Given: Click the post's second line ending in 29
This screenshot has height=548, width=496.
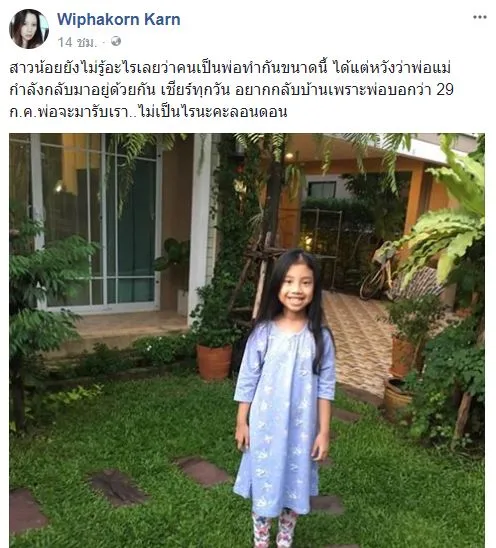Looking at the screenshot, I should click(x=231, y=90).
